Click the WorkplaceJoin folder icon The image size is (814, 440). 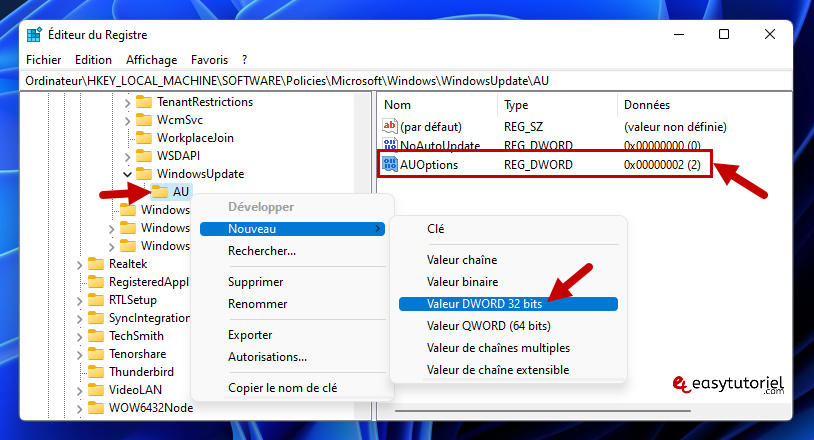[x=144, y=138]
